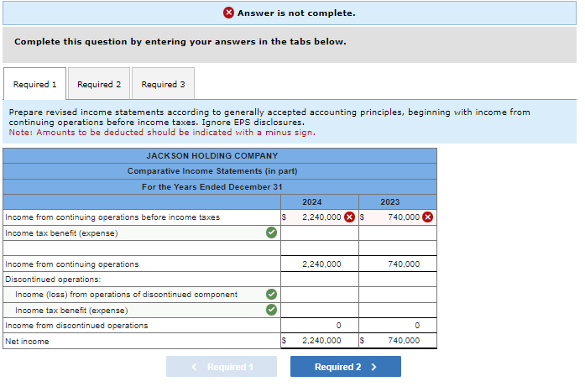This screenshot has width=585, height=392.
Task: Click the Discontinued operations: heading
Action: [x=53, y=280]
